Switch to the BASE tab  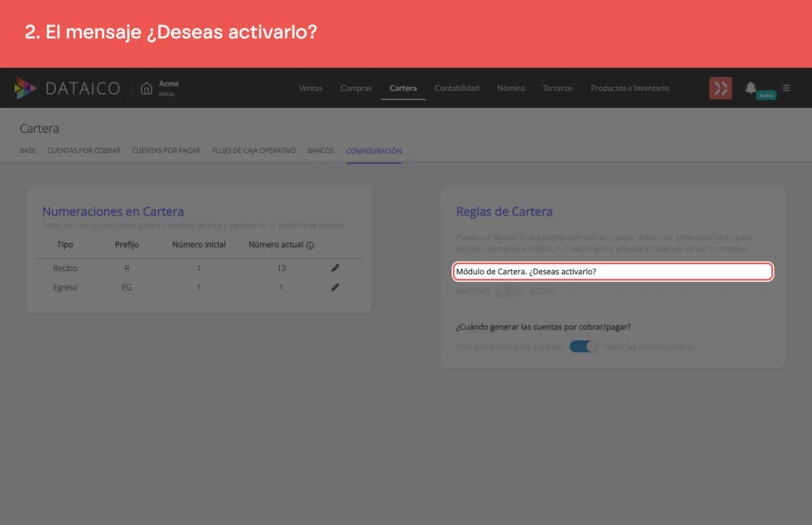point(28,151)
